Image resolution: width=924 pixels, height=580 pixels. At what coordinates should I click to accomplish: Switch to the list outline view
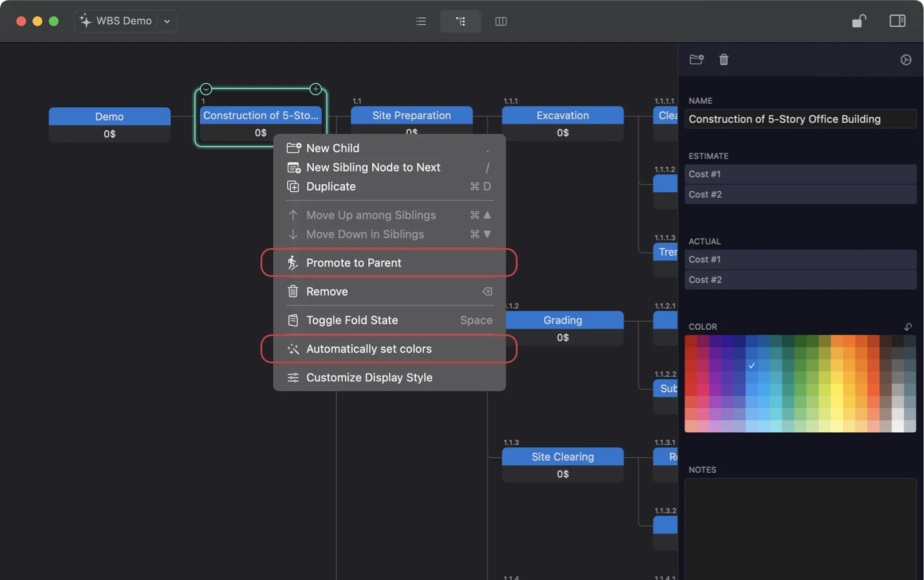click(421, 21)
